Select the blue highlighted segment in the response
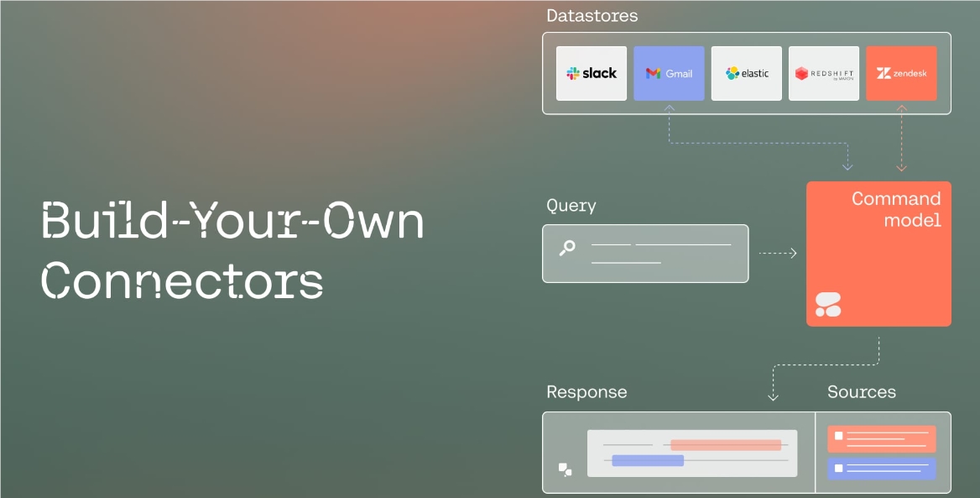The height and width of the screenshot is (498, 980). (x=648, y=460)
